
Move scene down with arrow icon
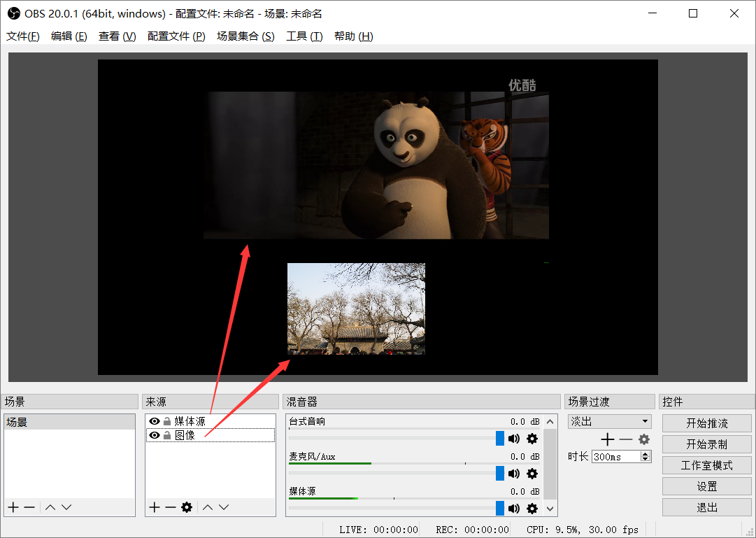pos(66,507)
